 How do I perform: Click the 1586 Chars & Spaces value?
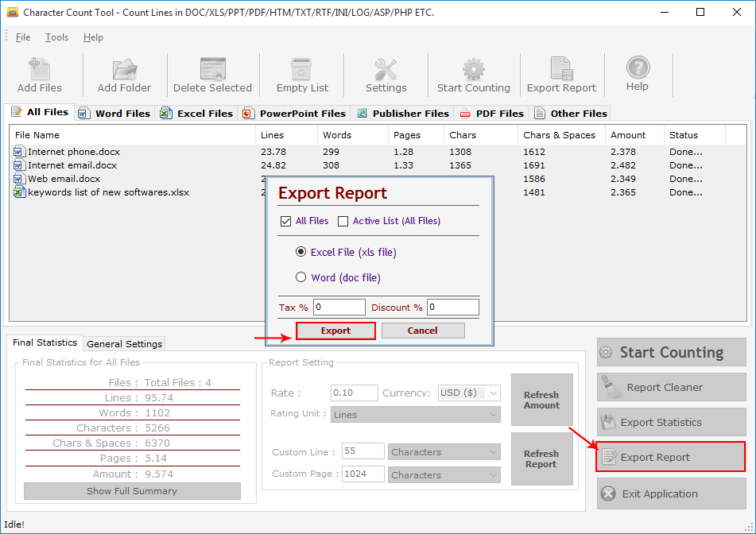click(534, 178)
